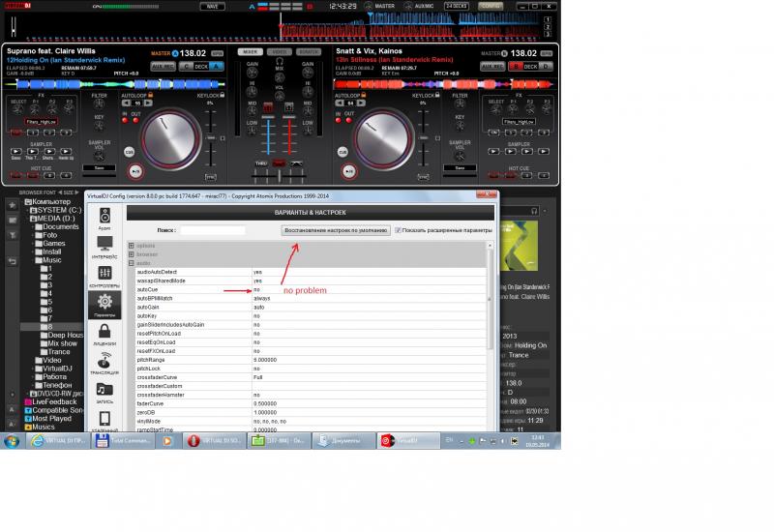Click the right deck pitch slider
The height and width of the screenshot is (532, 774).
click(424, 138)
